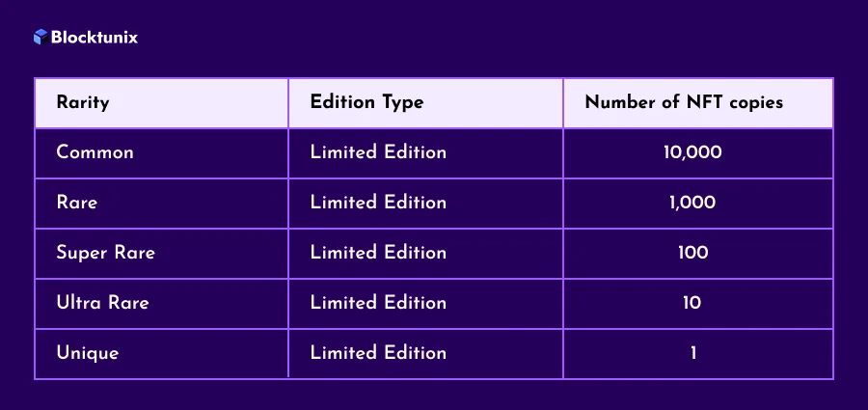Select the Edition Type column header
Screen dimensions: 868x410
tap(367, 102)
